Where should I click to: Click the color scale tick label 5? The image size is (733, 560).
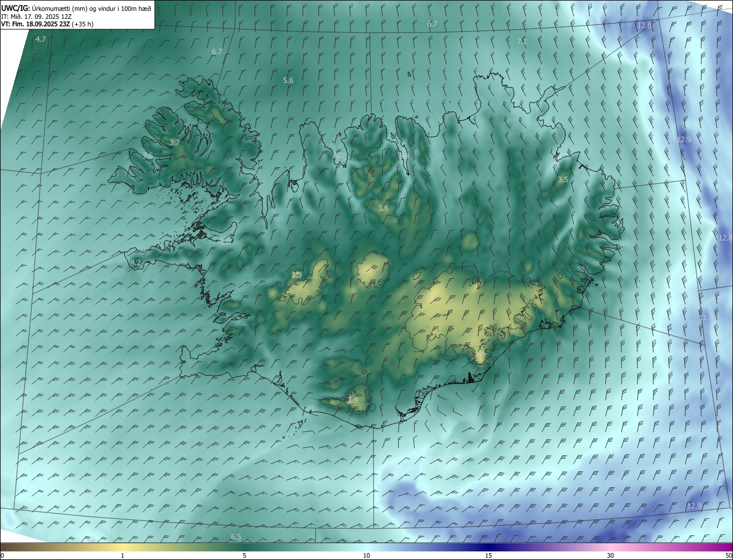coord(245,555)
